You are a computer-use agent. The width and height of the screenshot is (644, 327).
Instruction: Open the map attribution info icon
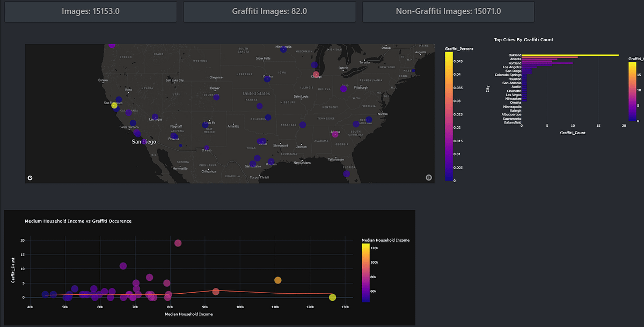tap(428, 177)
